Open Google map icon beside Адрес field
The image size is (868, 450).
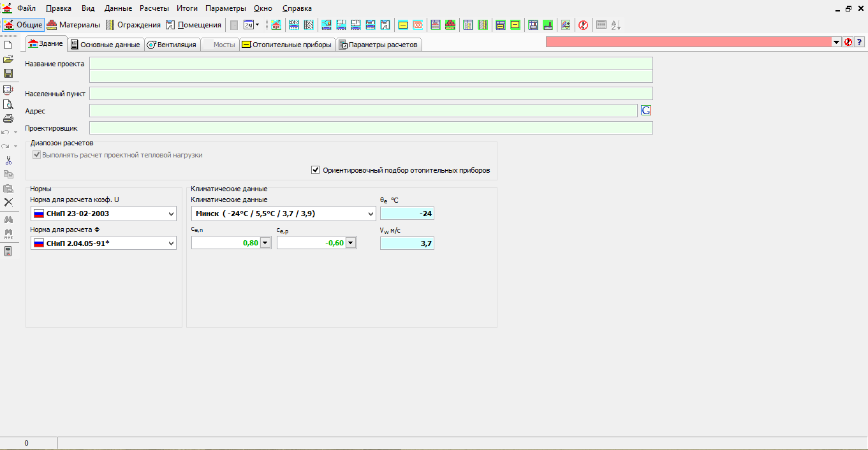(x=646, y=110)
